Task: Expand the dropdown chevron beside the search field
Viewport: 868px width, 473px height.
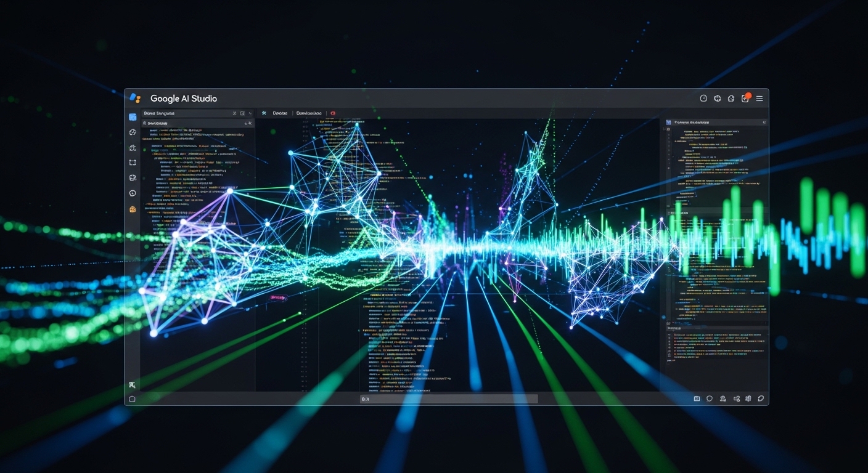Action: [250, 113]
